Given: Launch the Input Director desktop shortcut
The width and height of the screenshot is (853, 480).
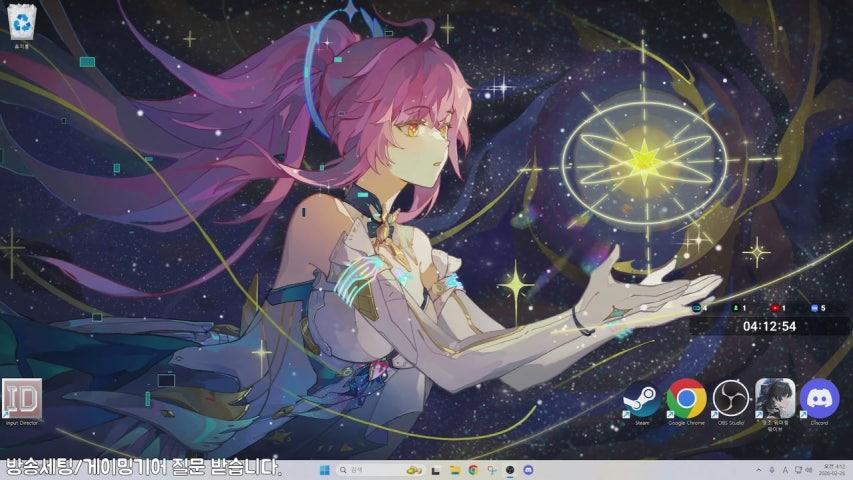Looking at the screenshot, I should click(x=22, y=402).
